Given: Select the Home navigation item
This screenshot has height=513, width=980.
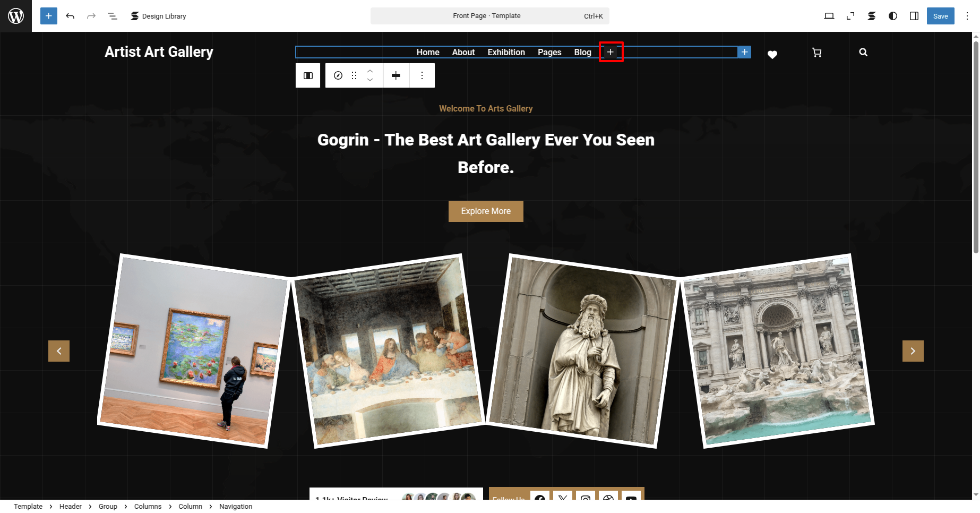Looking at the screenshot, I should click(428, 52).
